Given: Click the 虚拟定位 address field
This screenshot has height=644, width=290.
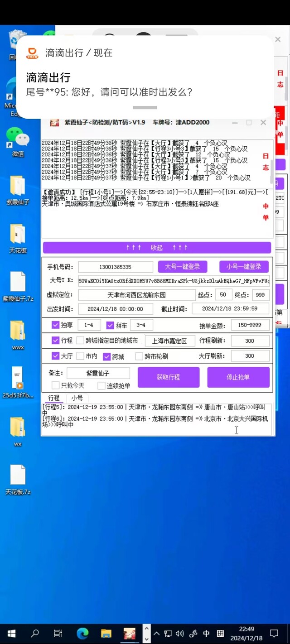Looking at the screenshot, I should click(x=136, y=295).
